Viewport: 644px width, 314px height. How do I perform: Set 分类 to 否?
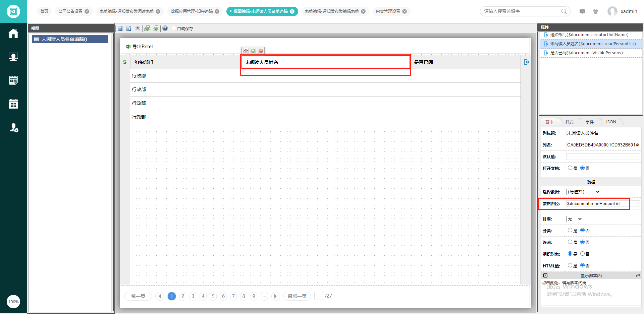582,230
